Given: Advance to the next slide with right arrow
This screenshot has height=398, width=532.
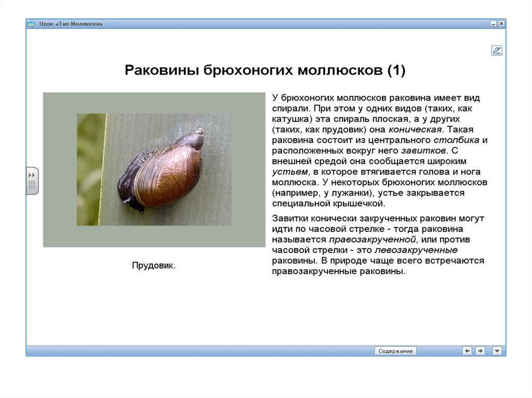Looking at the screenshot, I should [x=481, y=351].
